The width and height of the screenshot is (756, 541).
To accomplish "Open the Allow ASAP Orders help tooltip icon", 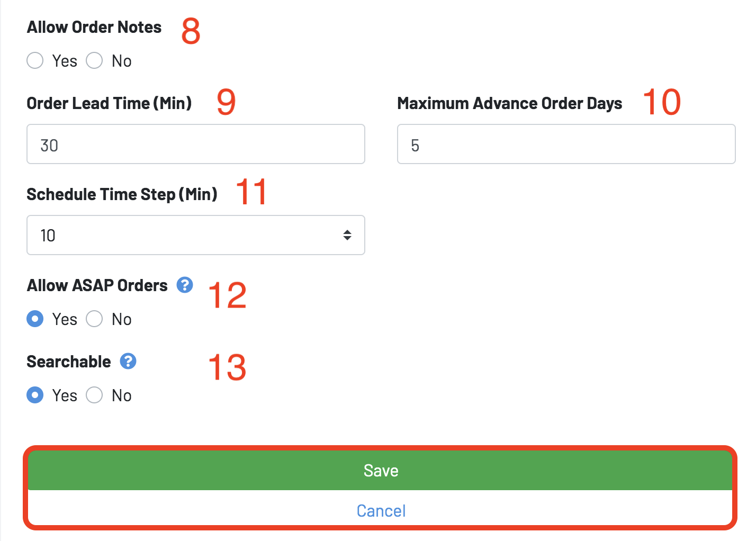I will [x=185, y=285].
